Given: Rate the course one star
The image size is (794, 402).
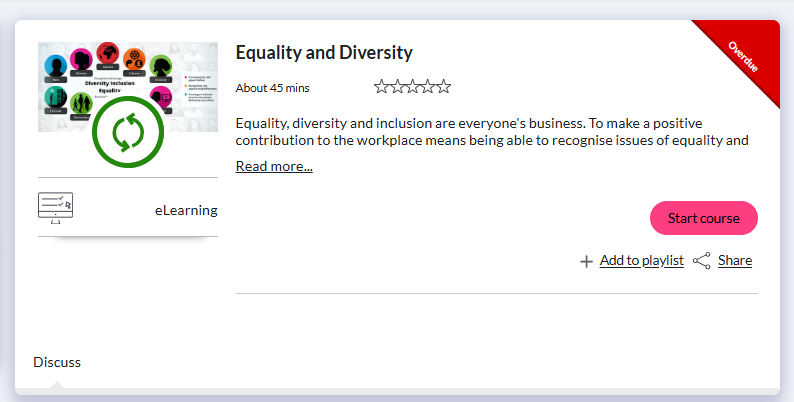Looking at the screenshot, I should click(382, 87).
